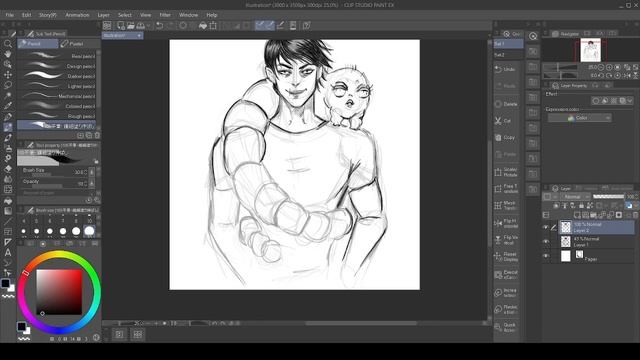Click Delete in the Quick Access panel

(x=506, y=104)
